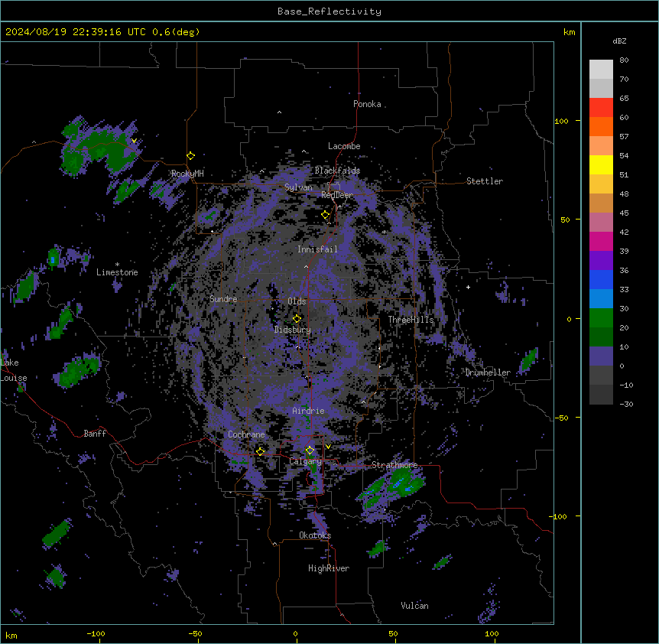
Task: Select the bright green 20-30 dBZ legend swatch
Action: (601, 317)
